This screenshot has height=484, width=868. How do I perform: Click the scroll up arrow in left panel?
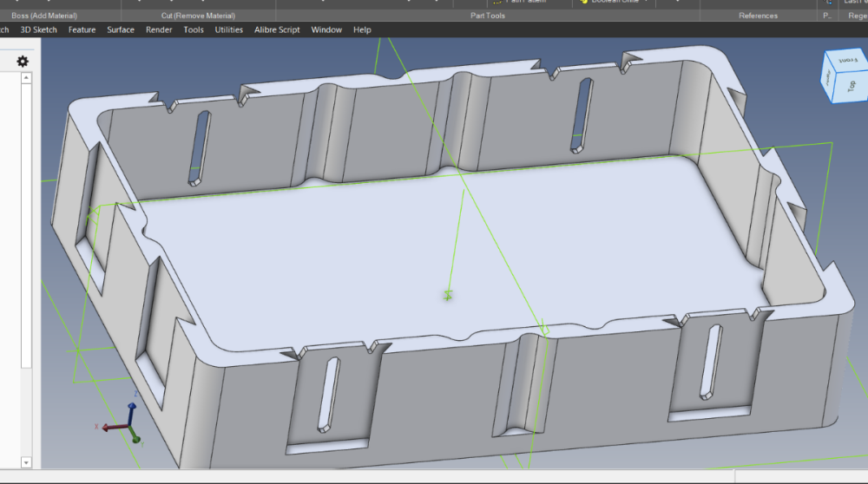click(26, 78)
